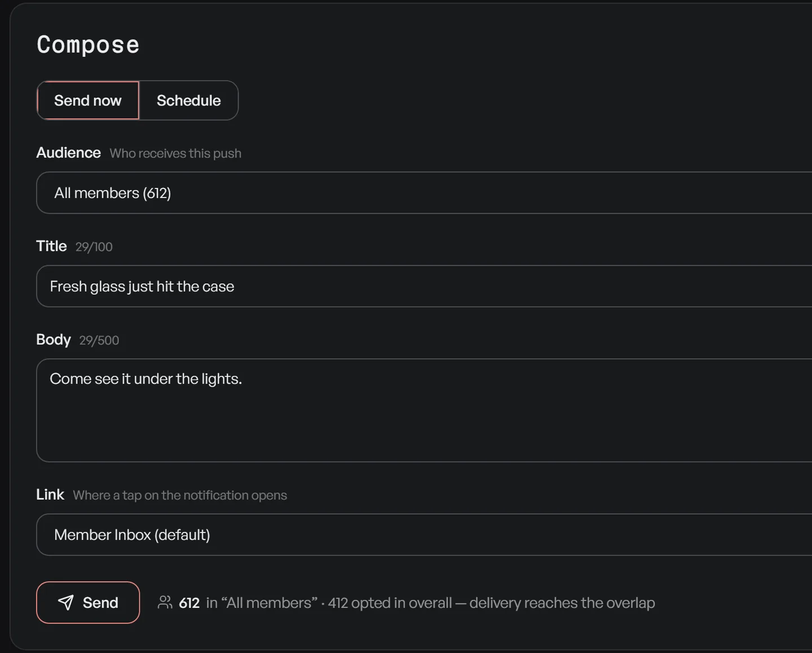Click the Title field with Fresh glass text
The height and width of the screenshot is (653, 812).
tap(424, 286)
